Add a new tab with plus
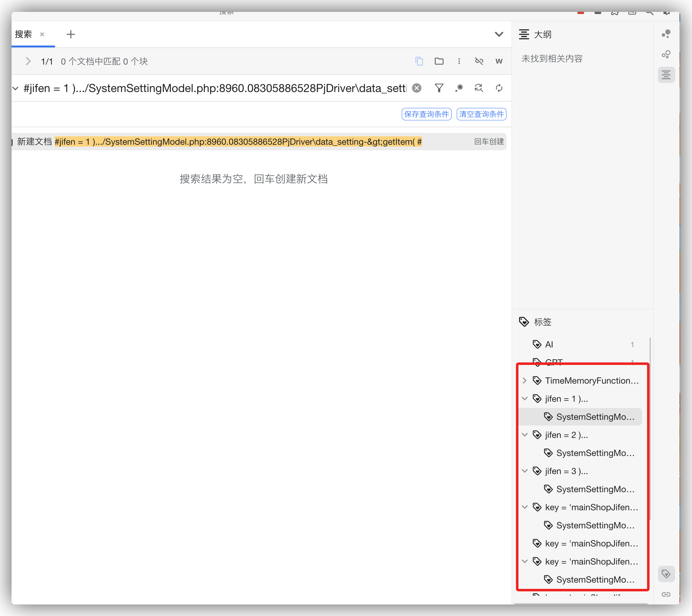 (71, 34)
